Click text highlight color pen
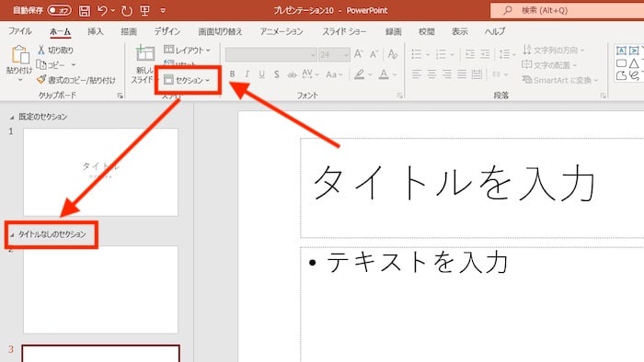The image size is (644, 362). pyautogui.click(x=360, y=74)
